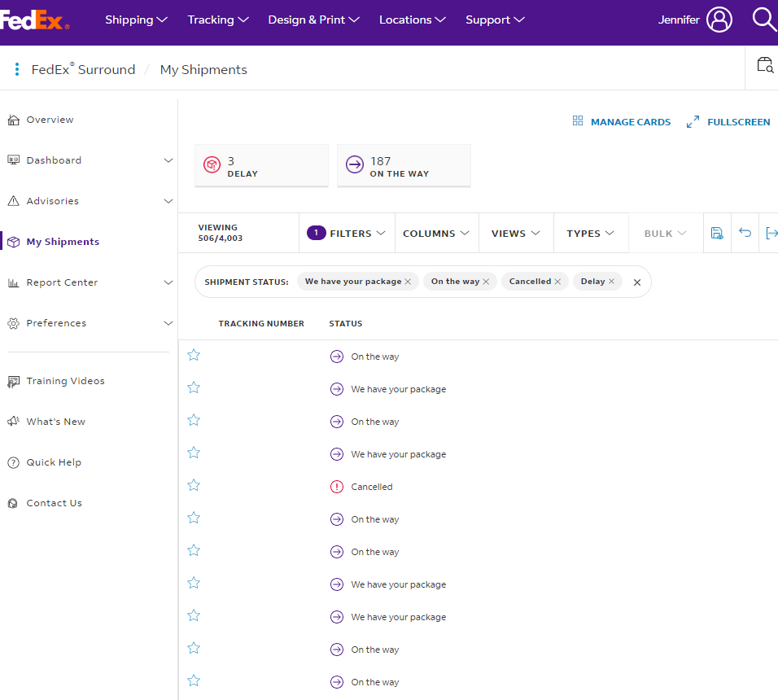Click the Contact Us headset icon
This screenshot has height=700, width=778.
(x=13, y=503)
